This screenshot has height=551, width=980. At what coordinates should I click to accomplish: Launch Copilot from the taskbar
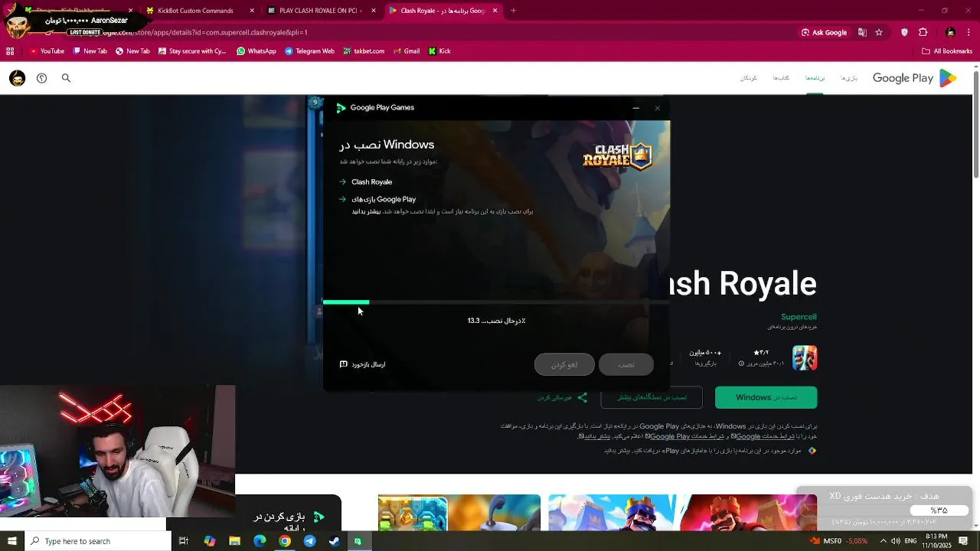(210, 541)
